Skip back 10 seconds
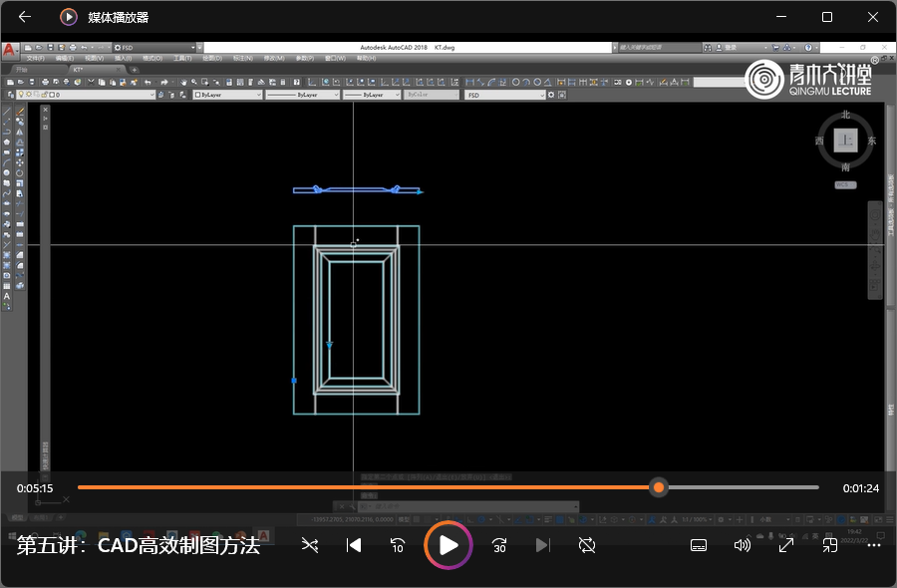The height and width of the screenshot is (588, 897). coord(397,545)
